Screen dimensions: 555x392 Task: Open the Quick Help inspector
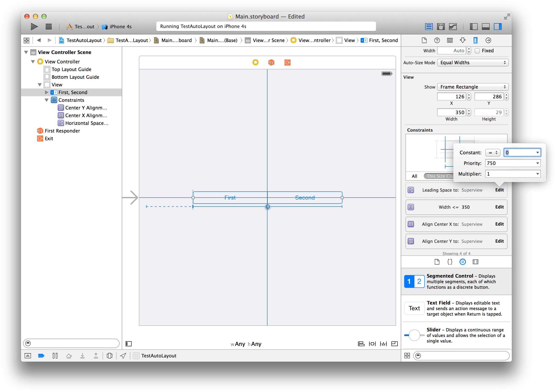[x=437, y=40]
